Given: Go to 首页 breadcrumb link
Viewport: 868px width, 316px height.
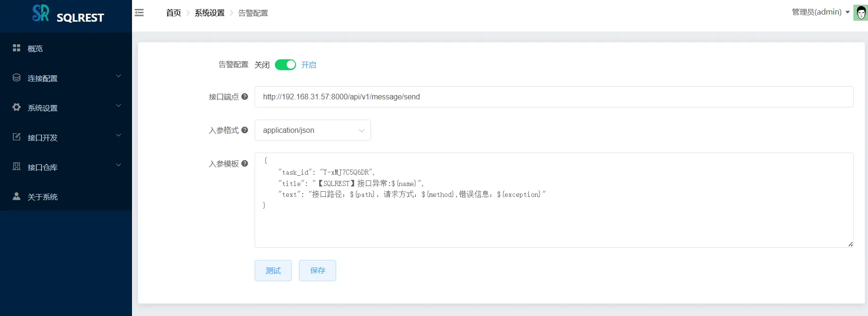Looking at the screenshot, I should pyautogui.click(x=174, y=13).
